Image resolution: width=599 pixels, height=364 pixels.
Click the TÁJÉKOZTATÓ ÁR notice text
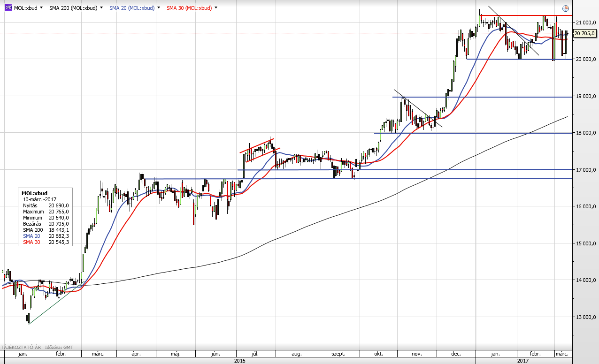tap(21, 348)
